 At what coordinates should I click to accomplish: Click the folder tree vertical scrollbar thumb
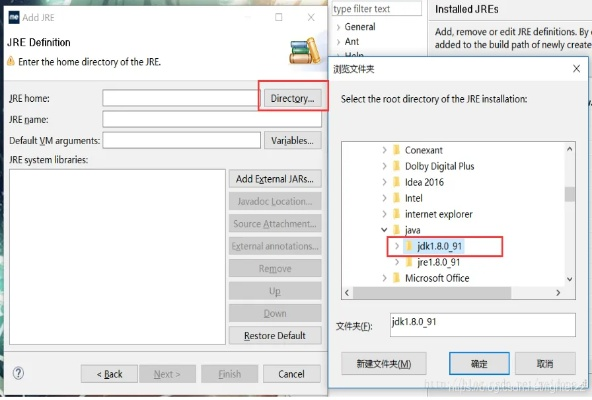click(570, 194)
